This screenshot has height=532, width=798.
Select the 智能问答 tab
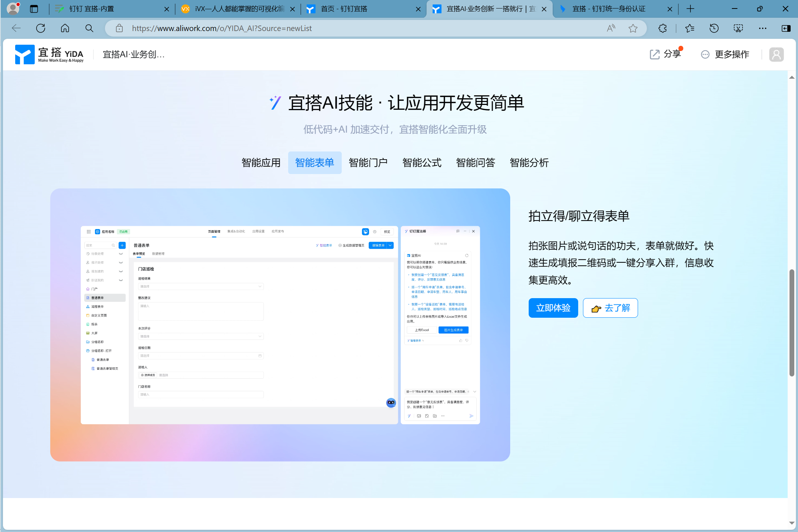(475, 163)
